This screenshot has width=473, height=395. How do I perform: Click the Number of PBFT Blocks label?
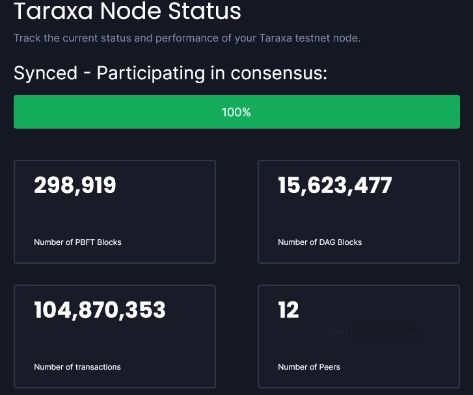pyautogui.click(x=77, y=242)
